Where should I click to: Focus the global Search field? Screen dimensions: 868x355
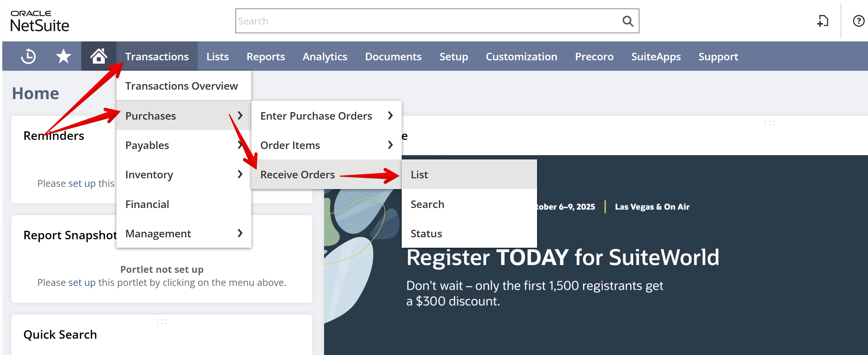437,21
